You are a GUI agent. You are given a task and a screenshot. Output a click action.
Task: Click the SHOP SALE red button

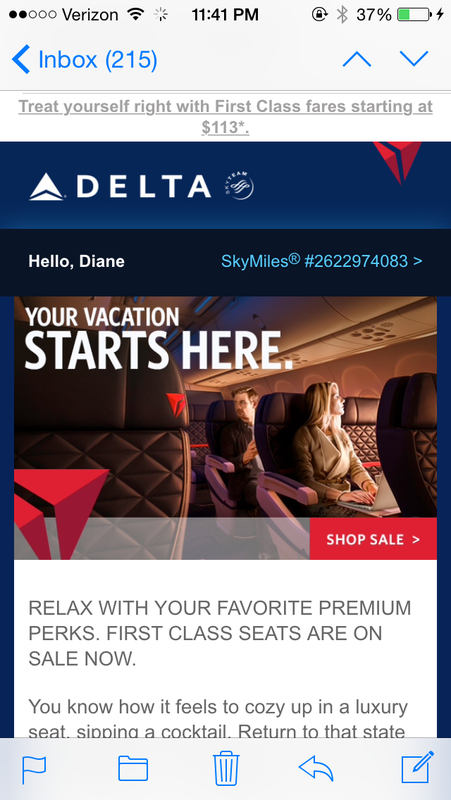373,539
